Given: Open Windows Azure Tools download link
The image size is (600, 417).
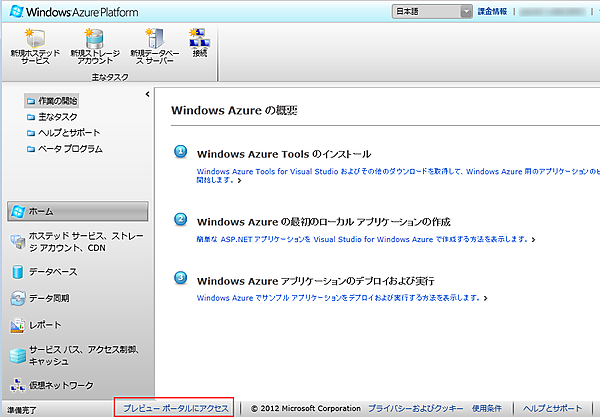Looking at the screenshot, I should [x=398, y=176].
